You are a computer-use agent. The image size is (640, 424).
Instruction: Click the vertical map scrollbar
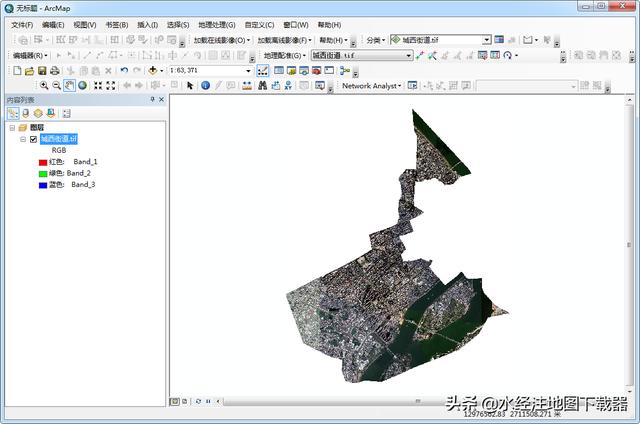click(x=629, y=245)
